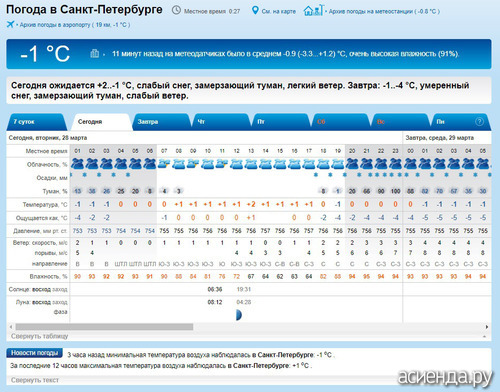The image size is (500, 392).
Task: Click the building sensors icon in blue banner
Action: click(95, 53)
